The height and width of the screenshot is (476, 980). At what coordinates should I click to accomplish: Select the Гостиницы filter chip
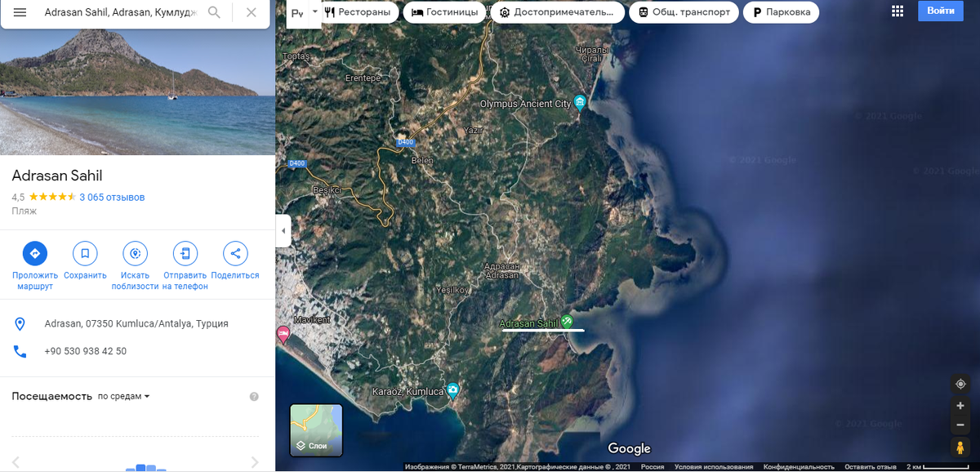pos(445,12)
